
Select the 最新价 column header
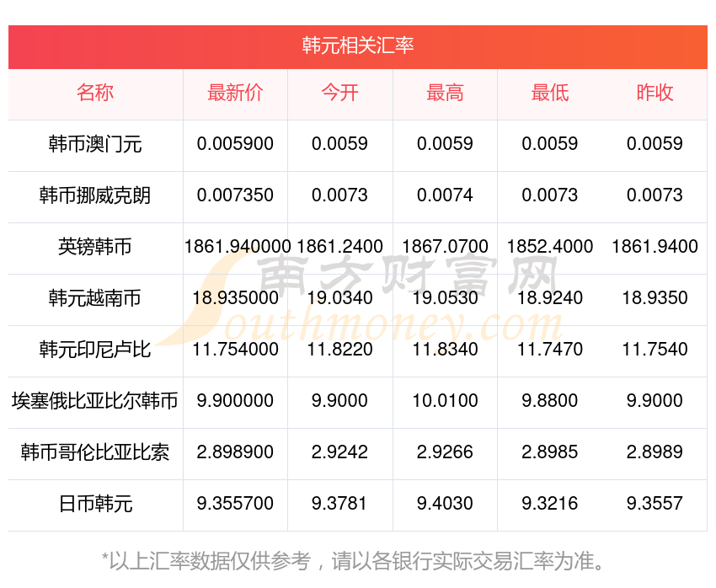(x=235, y=93)
